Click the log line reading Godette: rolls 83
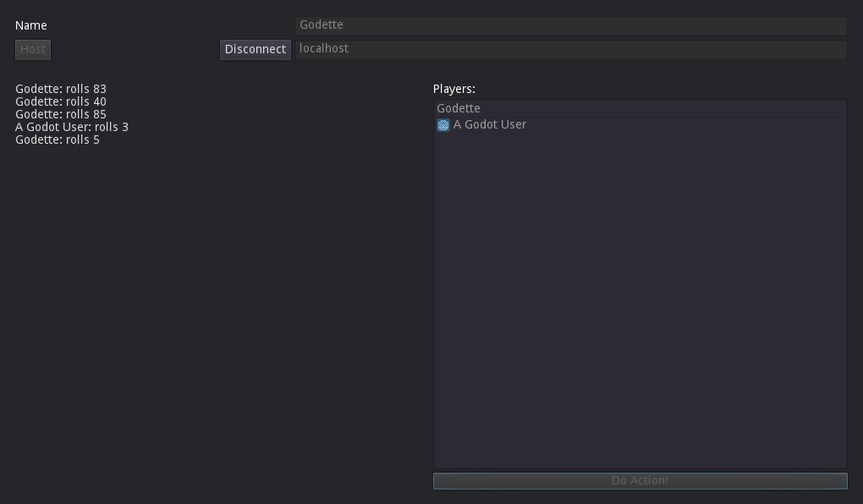This screenshot has height=504, width=863. tap(61, 88)
